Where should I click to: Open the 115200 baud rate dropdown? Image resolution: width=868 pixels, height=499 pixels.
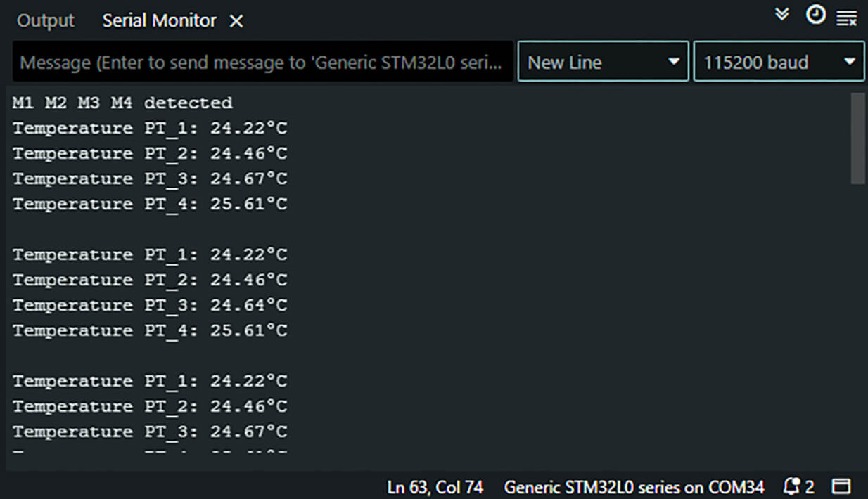779,61
